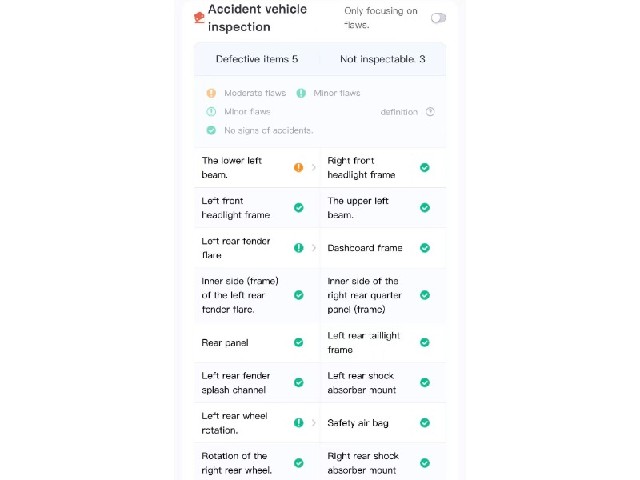
Task: Click the green check for Left rear taillight frame
Action: (425, 342)
